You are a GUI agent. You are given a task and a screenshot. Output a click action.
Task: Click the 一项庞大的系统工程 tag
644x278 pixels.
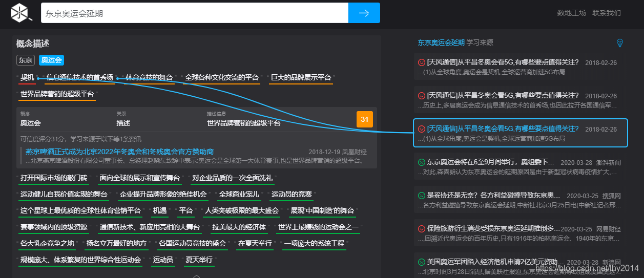pos(314,244)
